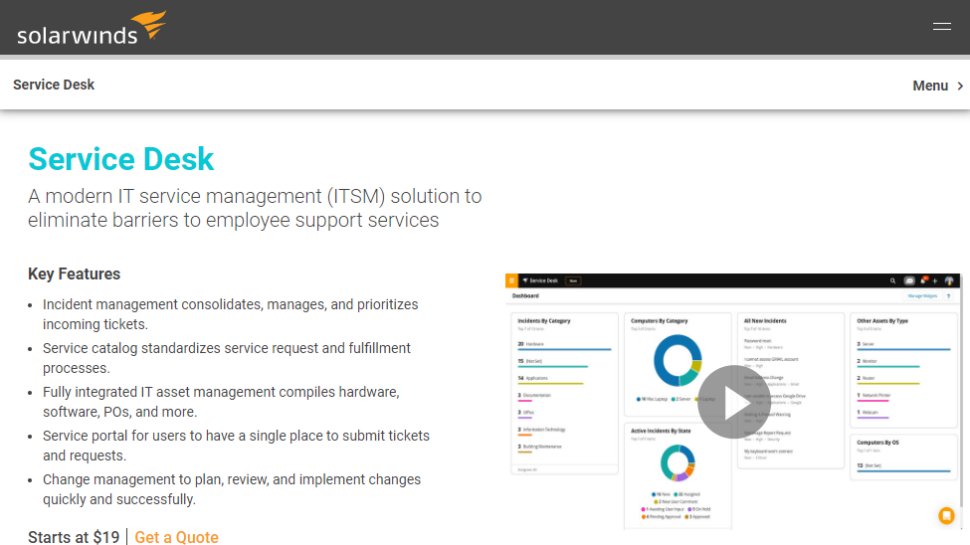Image resolution: width=970 pixels, height=545 pixels.
Task: Click the plus icon in the video preview toolbar
Action: [935, 281]
